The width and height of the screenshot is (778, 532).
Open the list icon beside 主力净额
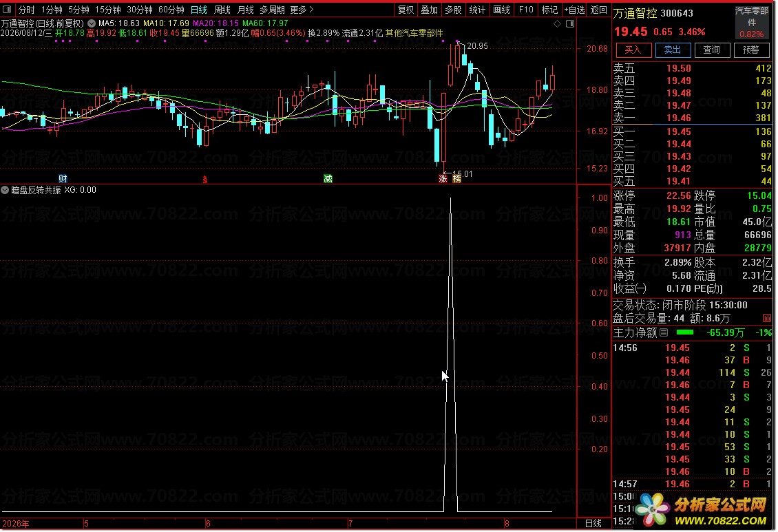point(664,332)
